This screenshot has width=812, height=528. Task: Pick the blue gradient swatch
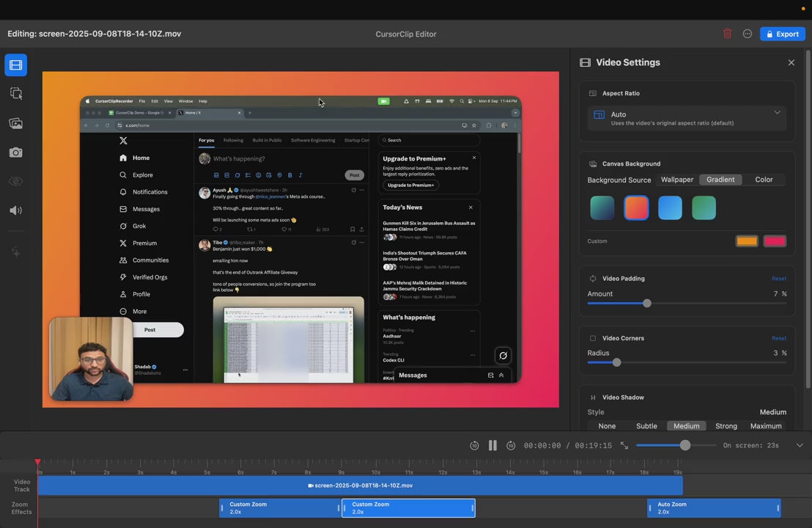[x=670, y=208]
